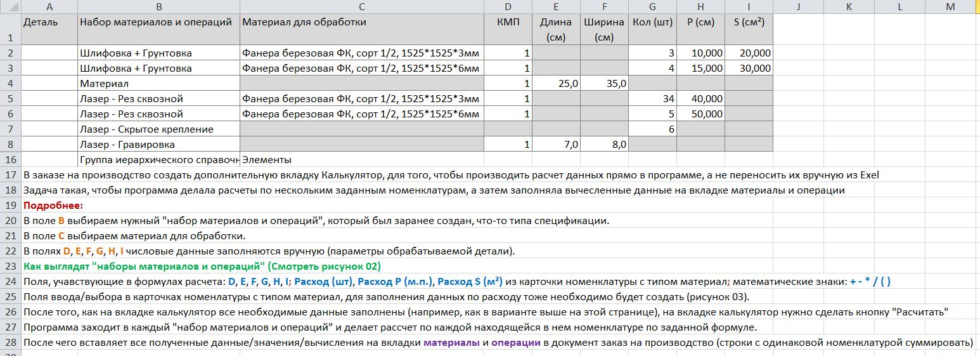Screen dimensions: 980x356
Task: Click the red 'Подробнее:' text
Action: click(x=53, y=206)
